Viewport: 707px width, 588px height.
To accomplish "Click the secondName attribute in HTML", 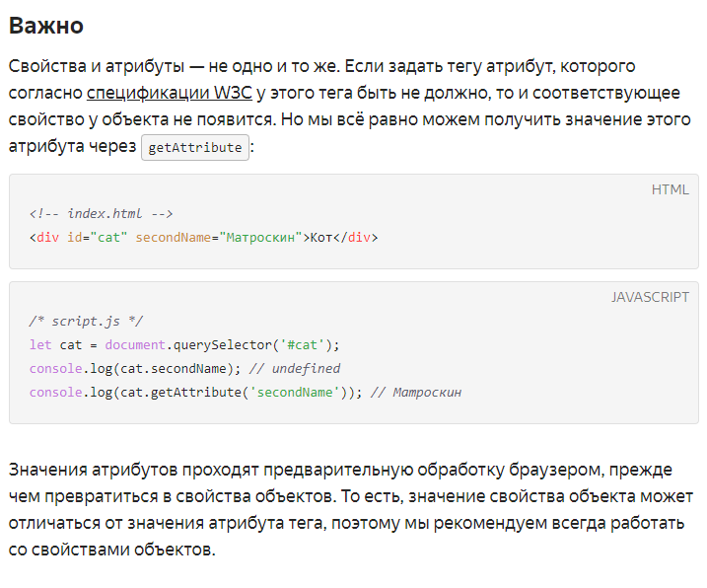I will (x=174, y=238).
